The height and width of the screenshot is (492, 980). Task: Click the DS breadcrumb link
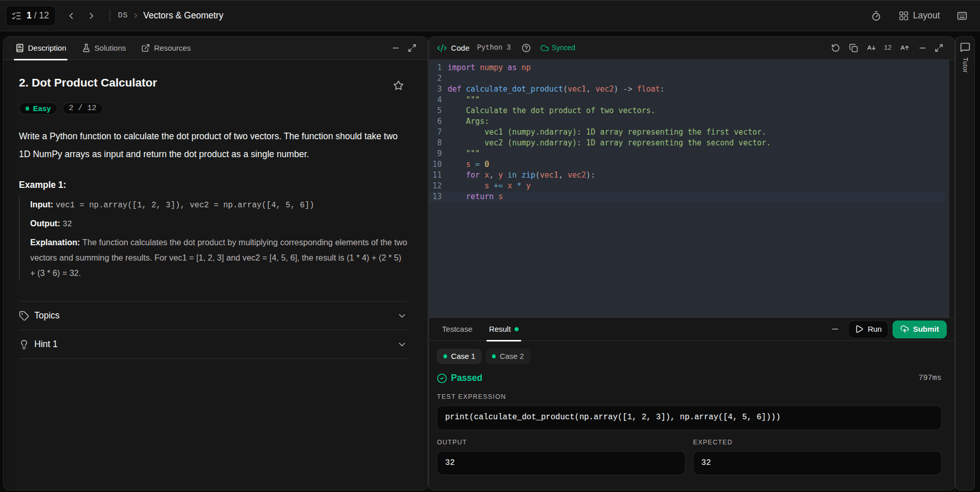pos(123,15)
